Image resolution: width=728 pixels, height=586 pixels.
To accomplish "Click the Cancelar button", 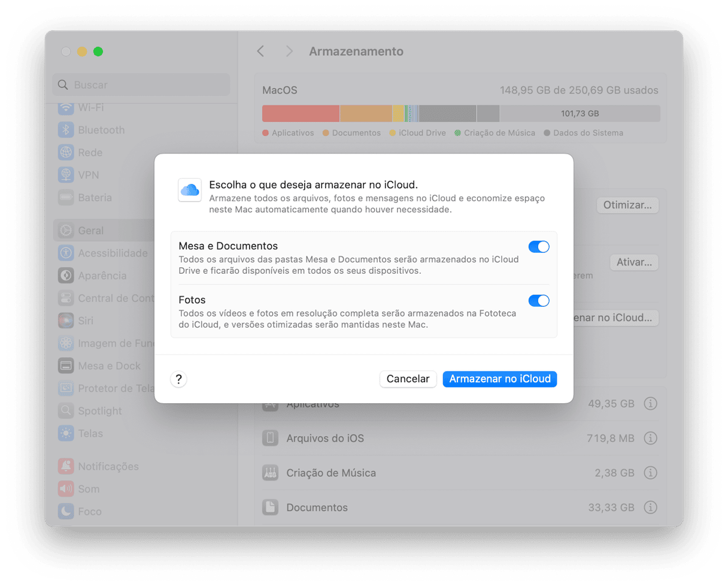I will point(408,379).
